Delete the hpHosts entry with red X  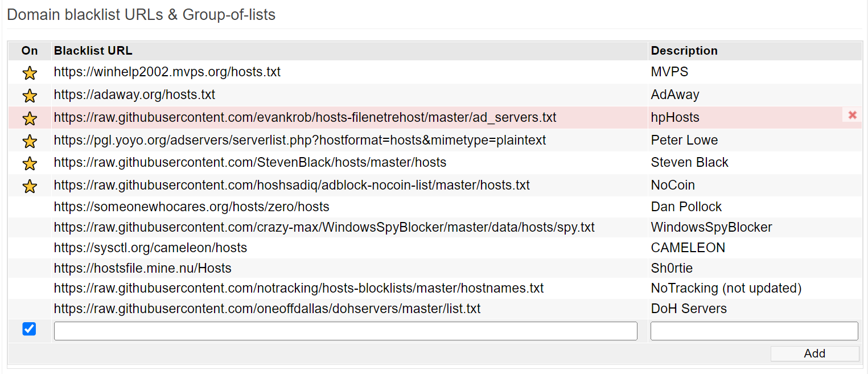tap(852, 115)
